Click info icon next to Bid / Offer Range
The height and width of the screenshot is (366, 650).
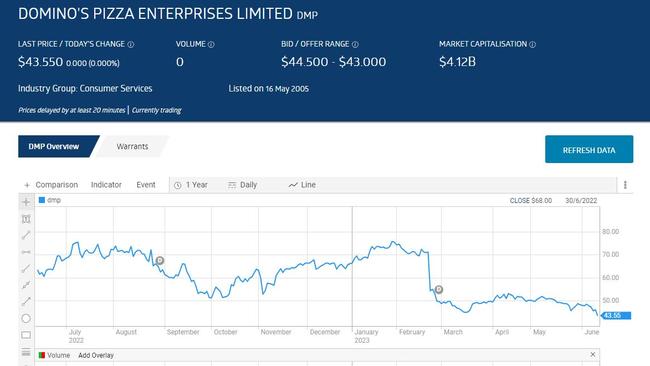coord(355,44)
